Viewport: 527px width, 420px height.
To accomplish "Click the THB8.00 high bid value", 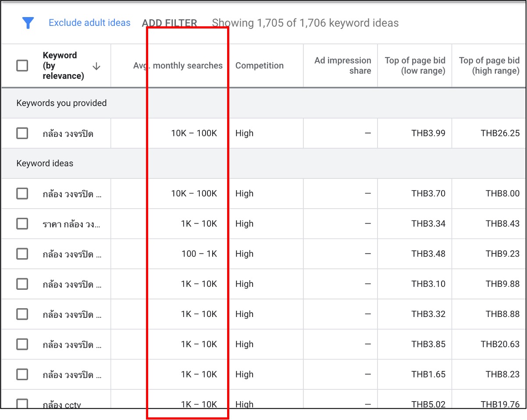I will tap(502, 193).
